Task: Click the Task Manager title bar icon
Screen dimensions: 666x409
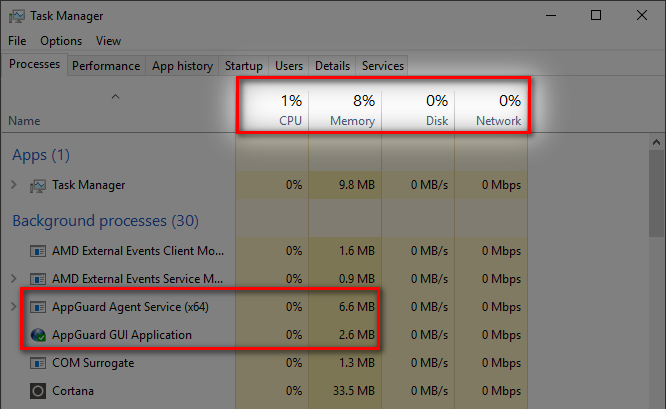Action: tap(17, 16)
